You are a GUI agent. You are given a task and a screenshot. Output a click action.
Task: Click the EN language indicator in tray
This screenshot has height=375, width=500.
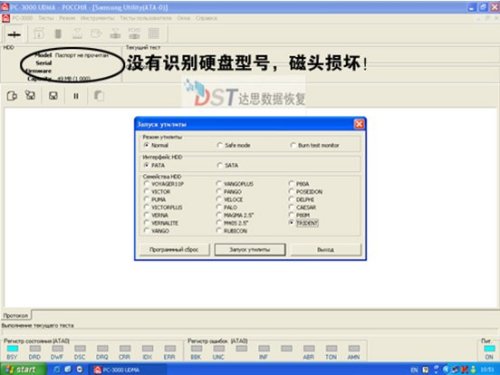[x=414, y=370]
